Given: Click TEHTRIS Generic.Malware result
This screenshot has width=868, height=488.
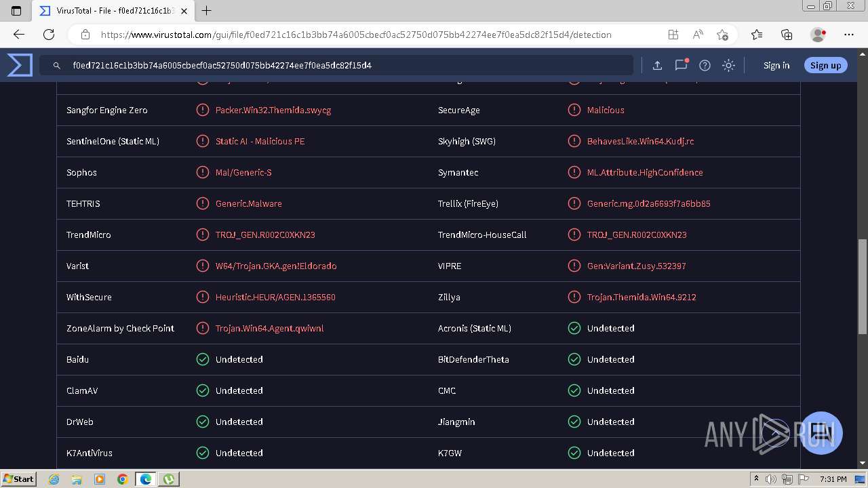Looking at the screenshot, I should 249,203.
